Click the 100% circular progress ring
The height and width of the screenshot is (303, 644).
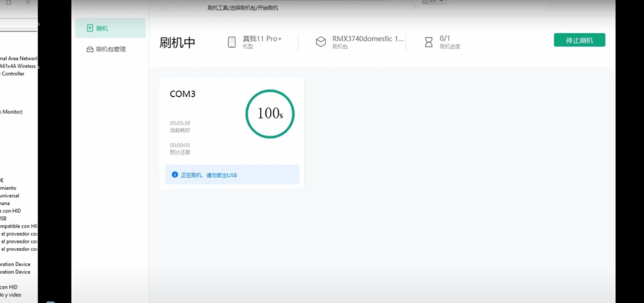click(270, 114)
